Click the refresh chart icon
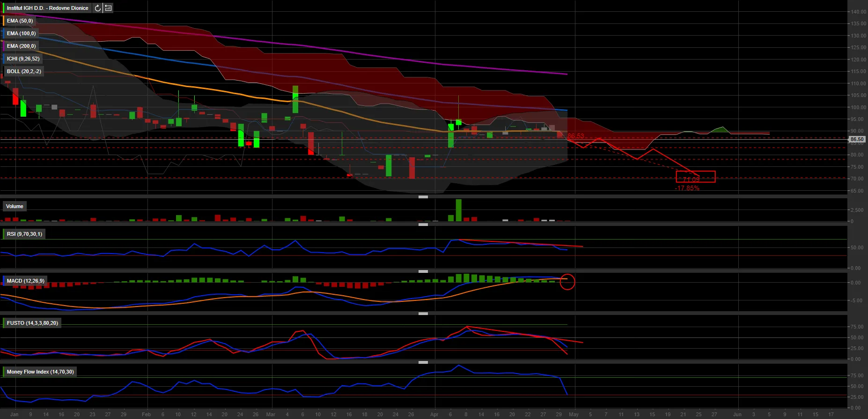The width and height of the screenshot is (868, 419). tap(97, 8)
